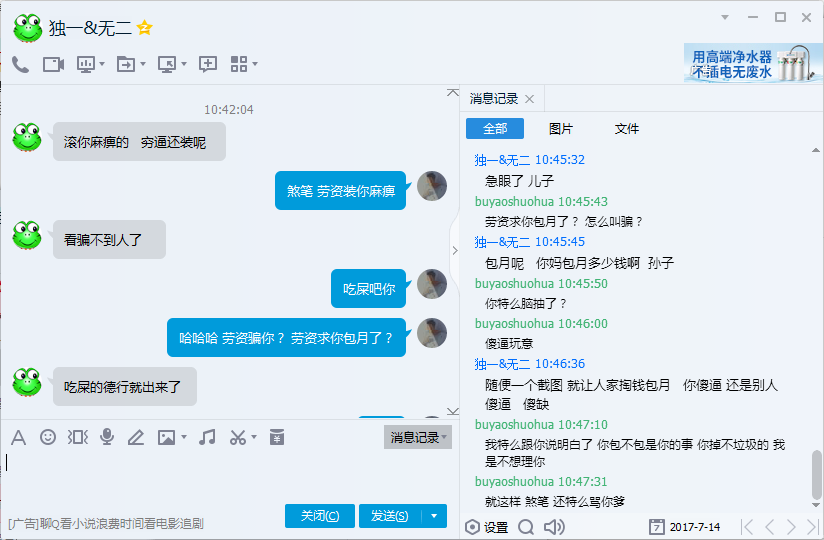Close the 消息记录 tab
Screen dimensions: 824x540
pos(530,99)
